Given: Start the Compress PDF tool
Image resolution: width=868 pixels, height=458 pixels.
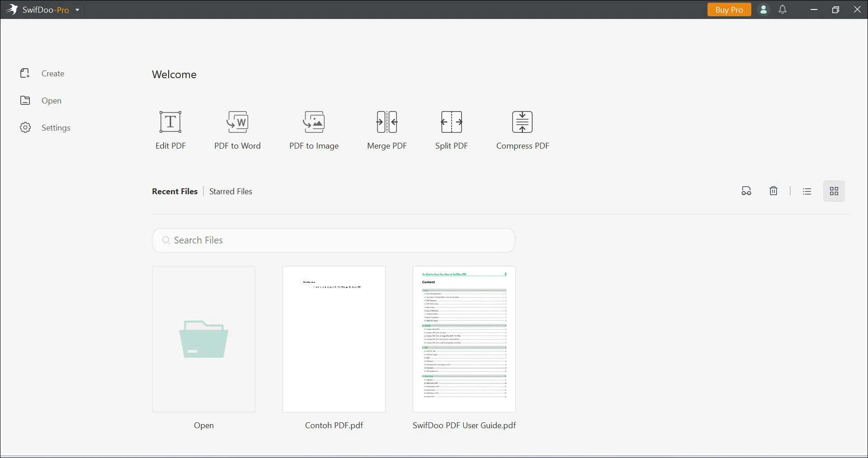Looking at the screenshot, I should point(522,122).
